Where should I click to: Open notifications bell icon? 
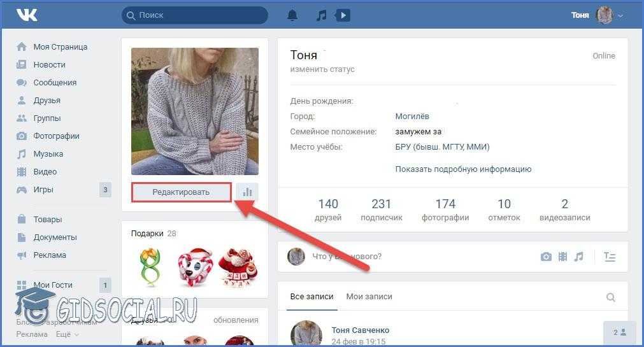coord(292,15)
